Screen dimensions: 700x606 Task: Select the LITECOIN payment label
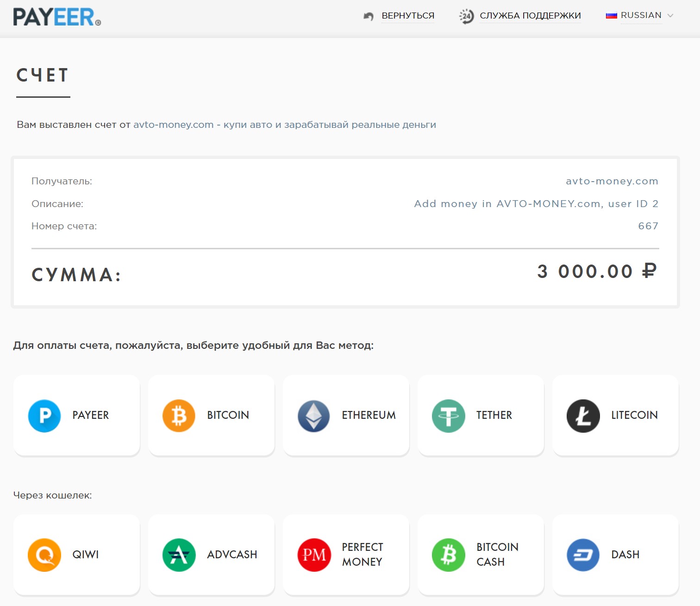[x=635, y=415]
